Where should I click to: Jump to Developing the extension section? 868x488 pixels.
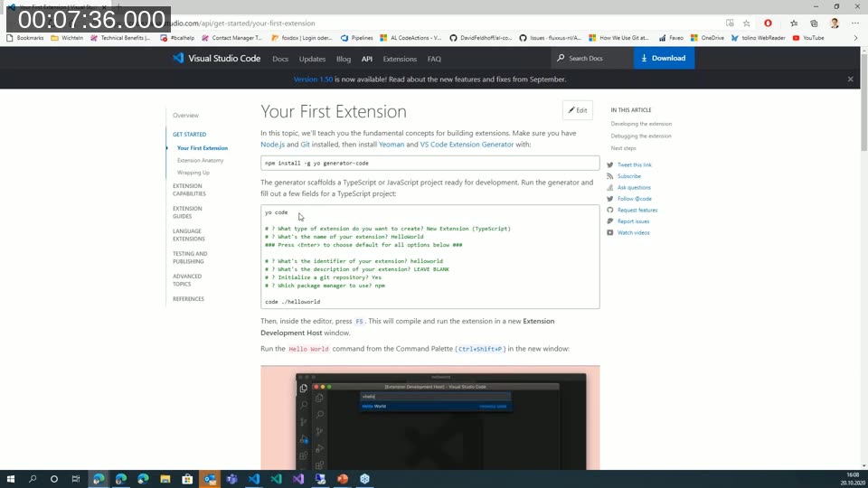(641, 124)
